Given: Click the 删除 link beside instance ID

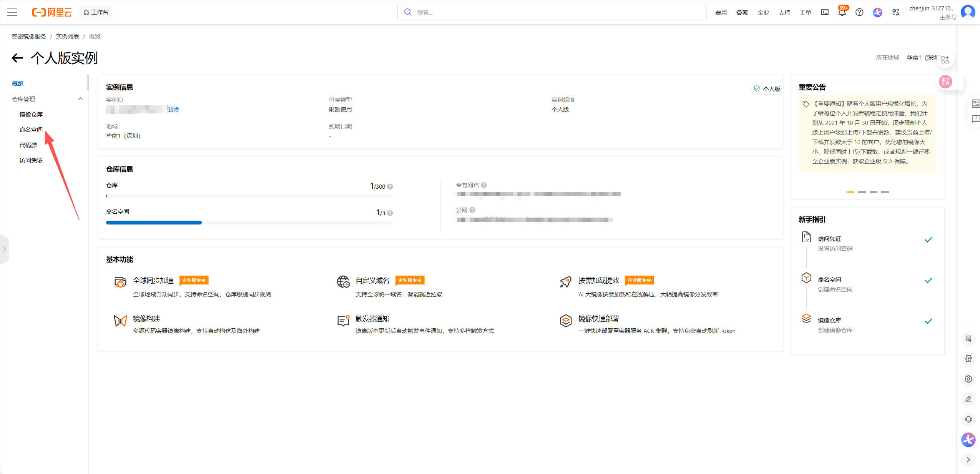Looking at the screenshot, I should coord(174,109).
